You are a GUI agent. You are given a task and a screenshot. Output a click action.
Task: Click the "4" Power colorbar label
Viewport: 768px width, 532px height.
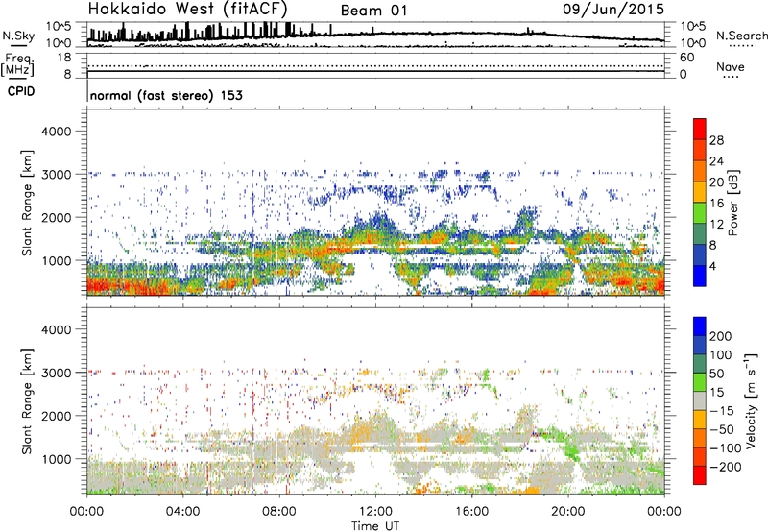point(713,266)
